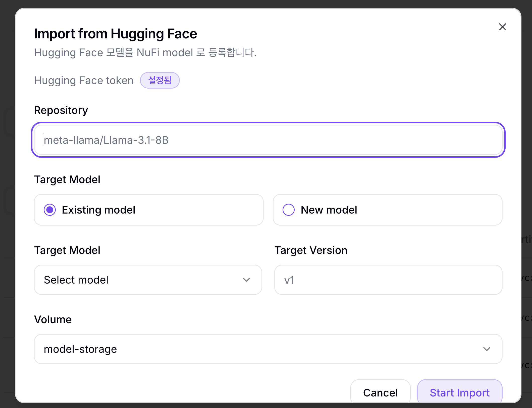Click the Volume field label
The image size is (532, 408).
coord(53,319)
